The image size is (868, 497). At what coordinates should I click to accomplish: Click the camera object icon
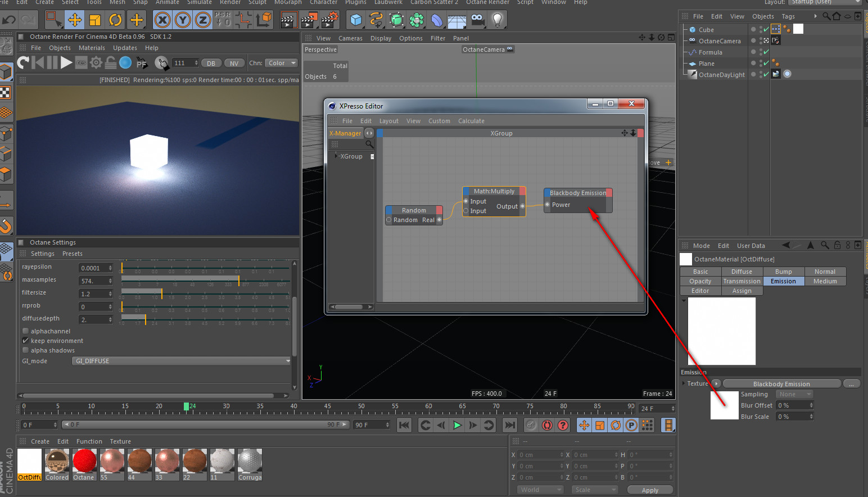pos(477,20)
